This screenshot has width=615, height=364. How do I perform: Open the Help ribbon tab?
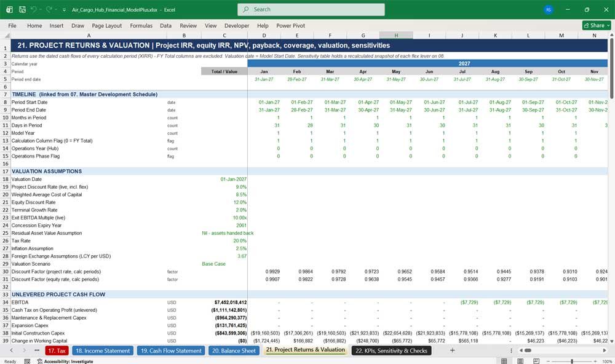[263, 25]
